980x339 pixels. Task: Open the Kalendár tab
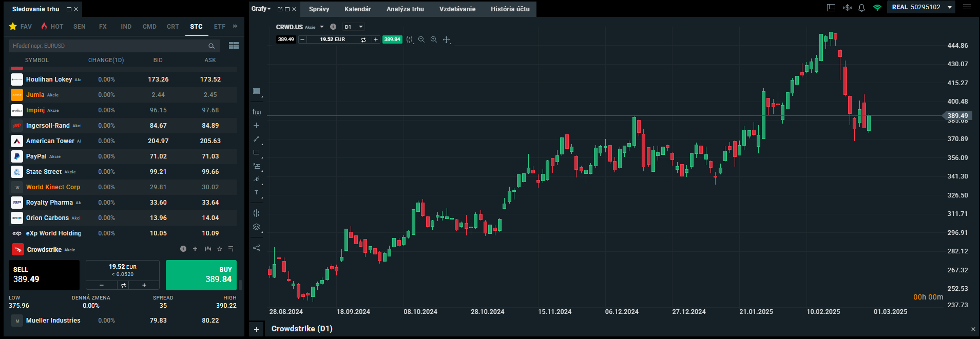coord(357,9)
